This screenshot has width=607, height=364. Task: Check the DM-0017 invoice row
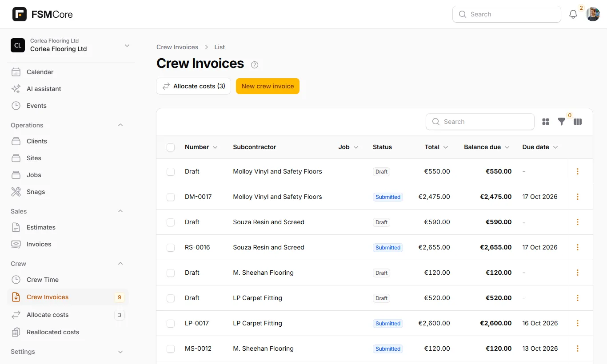pyautogui.click(x=171, y=197)
